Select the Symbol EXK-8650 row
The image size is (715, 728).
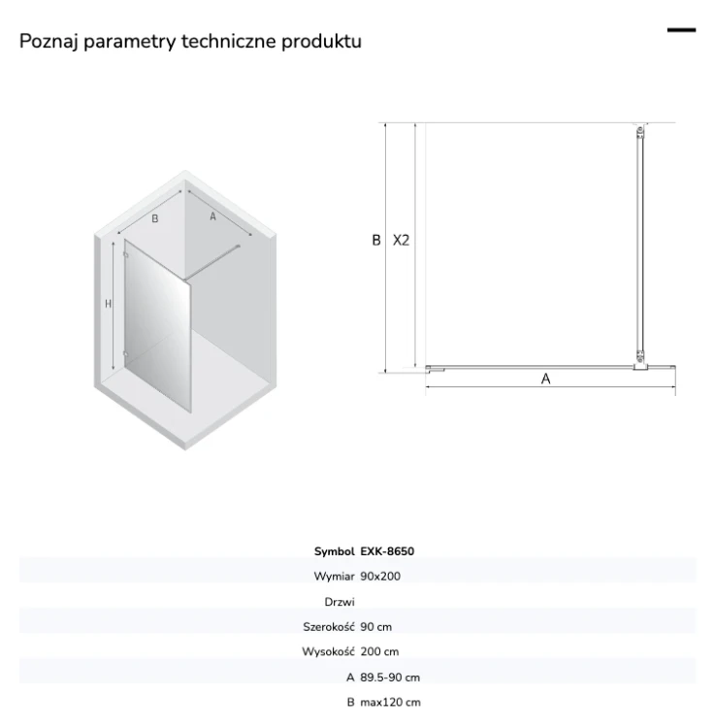(357, 551)
